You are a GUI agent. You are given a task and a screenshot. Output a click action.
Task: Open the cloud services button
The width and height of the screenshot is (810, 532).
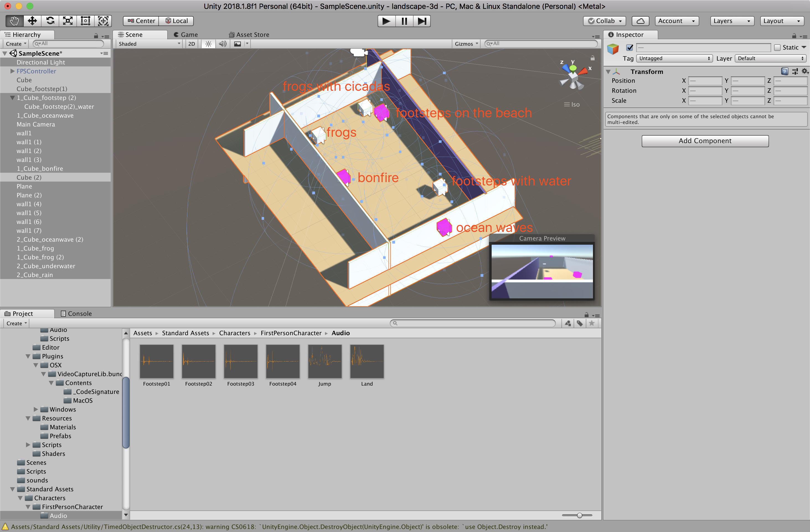pos(640,21)
